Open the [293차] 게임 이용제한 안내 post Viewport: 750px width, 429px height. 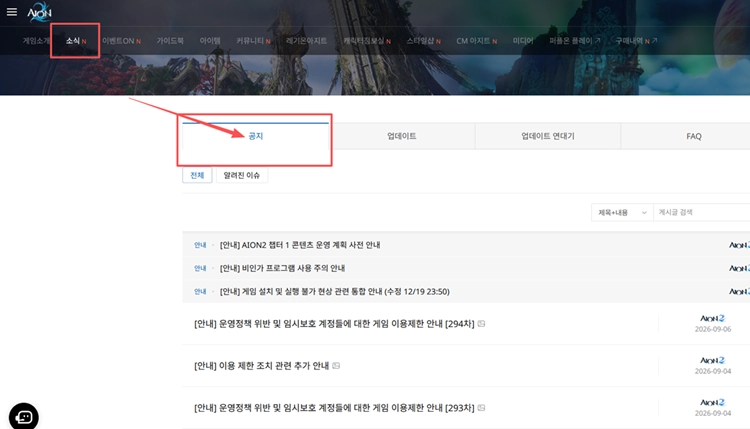click(334, 408)
